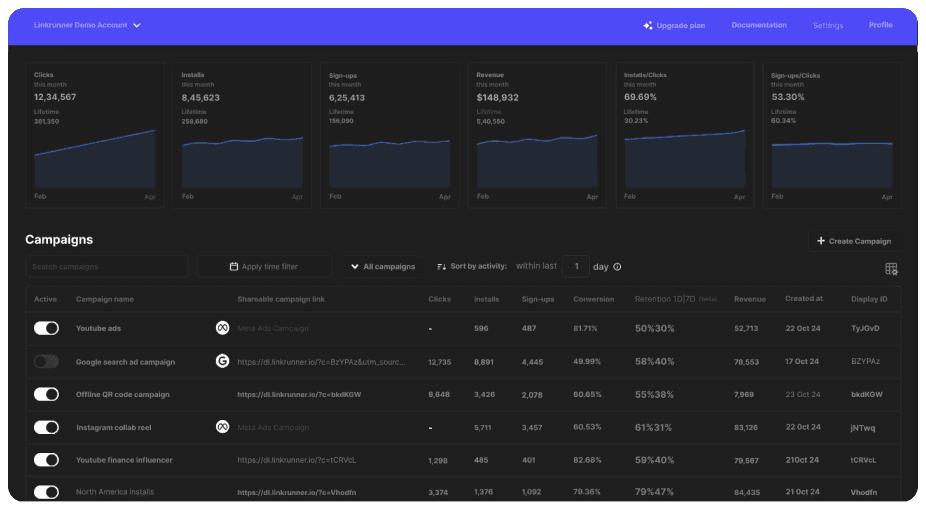This screenshot has height=510, width=926.
Task: Click the Search campaigns field
Action: click(107, 267)
